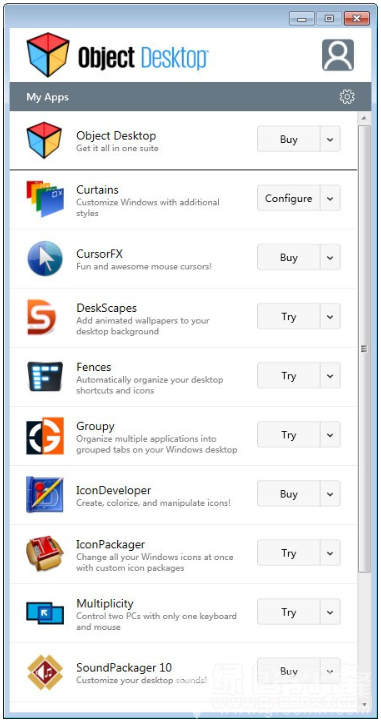Click Configure for Curtains
Screen dimensions: 381x723
[289, 198]
